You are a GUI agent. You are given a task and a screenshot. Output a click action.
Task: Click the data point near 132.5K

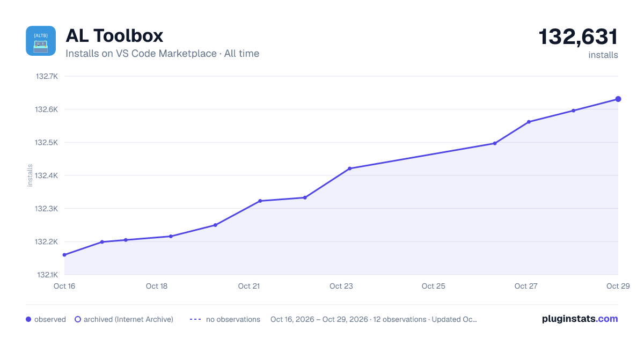(495, 143)
